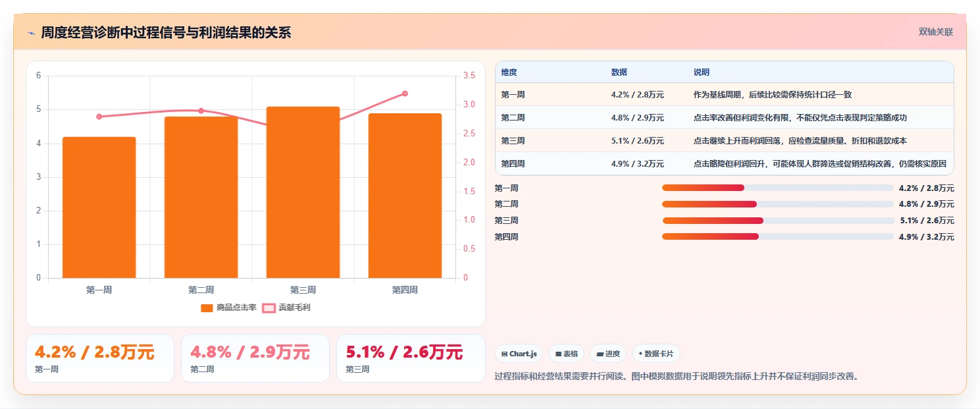
Task: Click the 第四周 progress value 4.9% / 3.2万元
Action: tap(927, 237)
